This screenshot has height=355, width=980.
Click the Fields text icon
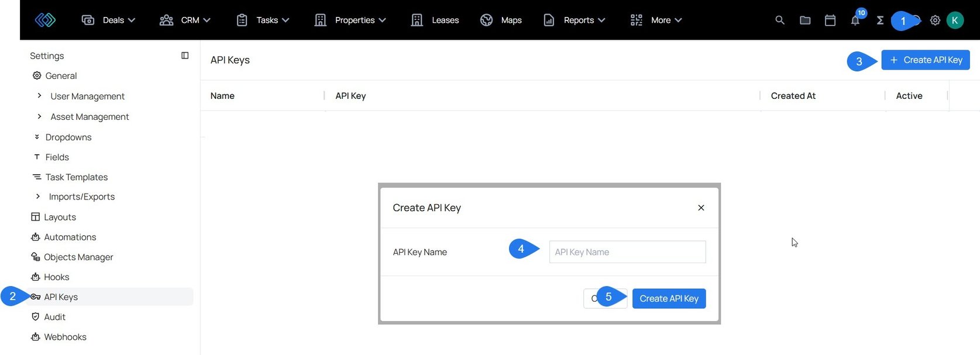click(37, 157)
